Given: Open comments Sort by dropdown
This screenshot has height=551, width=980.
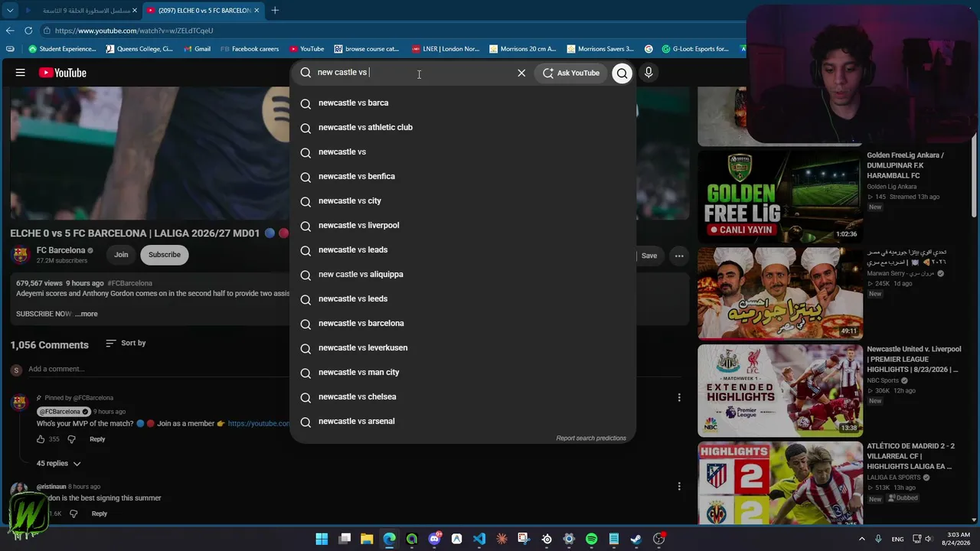Looking at the screenshot, I should tap(126, 344).
